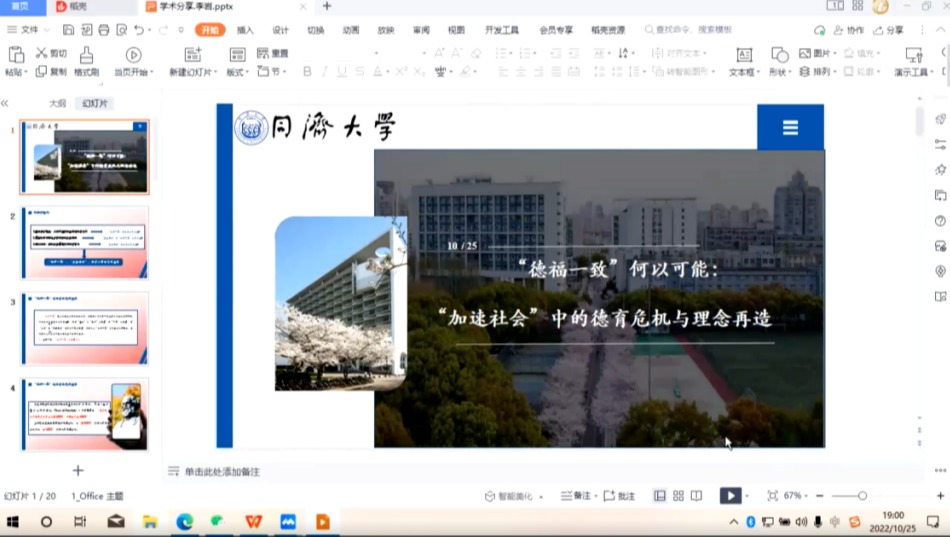Toggle the notes (备注) pane
The height and width of the screenshot is (537, 950).
pyautogui.click(x=576, y=496)
